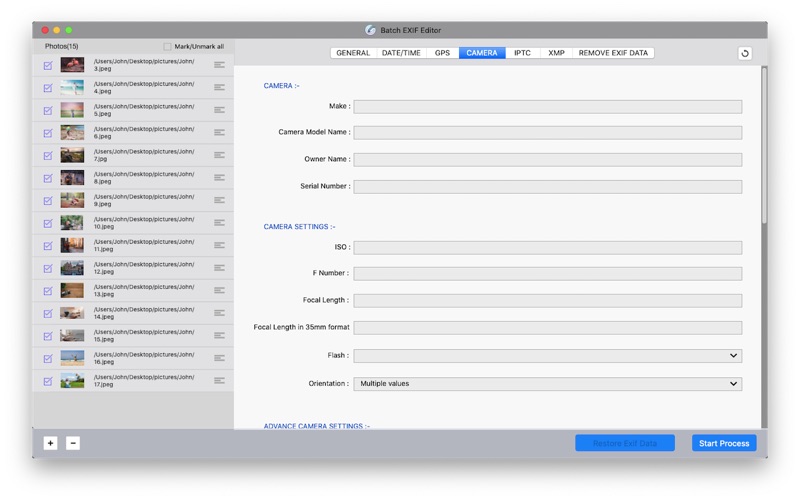
Task: Open the Orientation dropdown showing Multiple values
Action: (x=547, y=384)
